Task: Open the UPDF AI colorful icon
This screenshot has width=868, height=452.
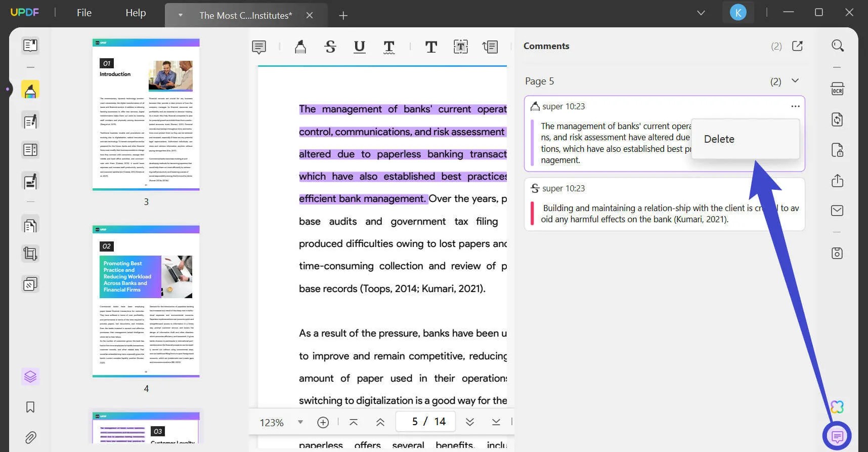Action: coord(837,406)
